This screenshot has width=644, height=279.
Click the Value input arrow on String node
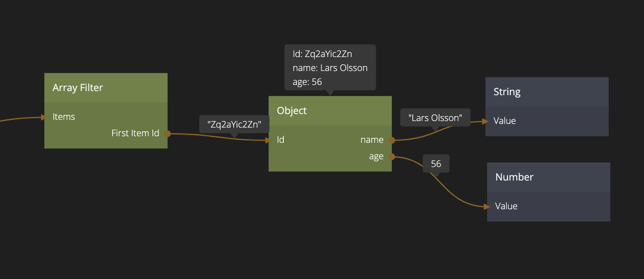tap(485, 121)
